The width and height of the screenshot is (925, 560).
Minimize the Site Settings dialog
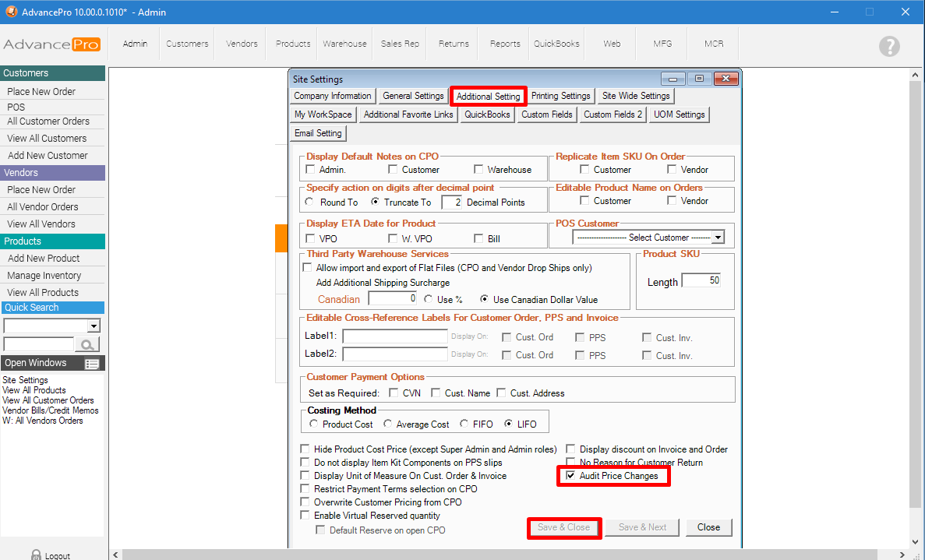tap(673, 79)
